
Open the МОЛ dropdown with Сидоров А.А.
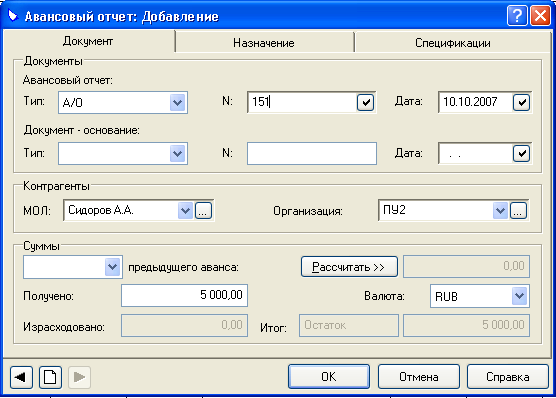[185, 210]
